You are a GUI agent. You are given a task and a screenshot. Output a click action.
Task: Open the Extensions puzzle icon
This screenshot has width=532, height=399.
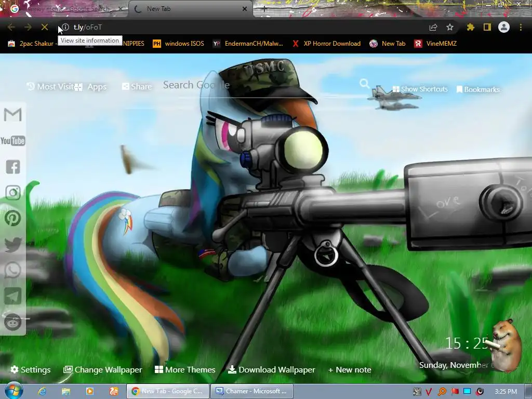pyautogui.click(x=471, y=27)
